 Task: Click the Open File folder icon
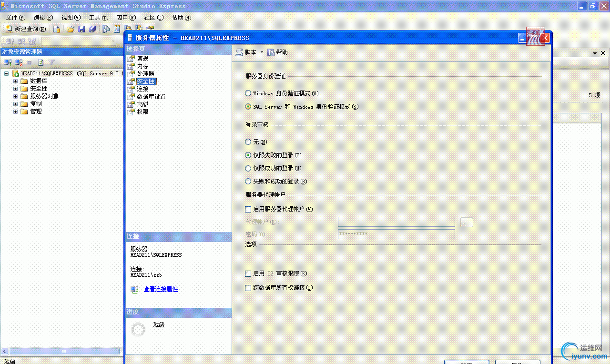point(70,29)
